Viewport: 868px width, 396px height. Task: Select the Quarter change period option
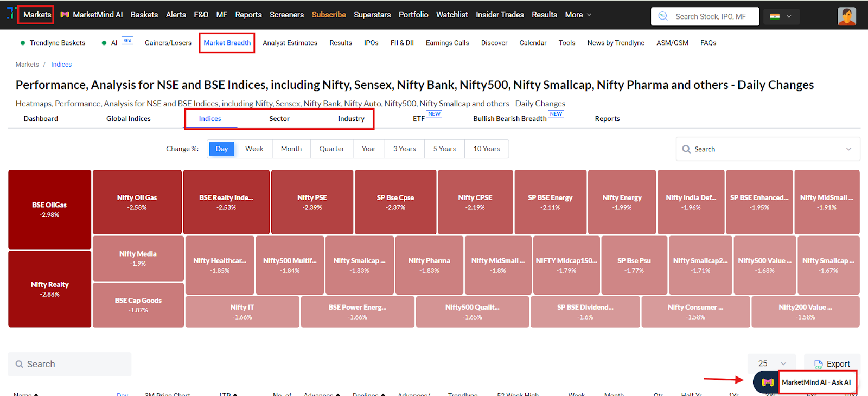tap(331, 149)
